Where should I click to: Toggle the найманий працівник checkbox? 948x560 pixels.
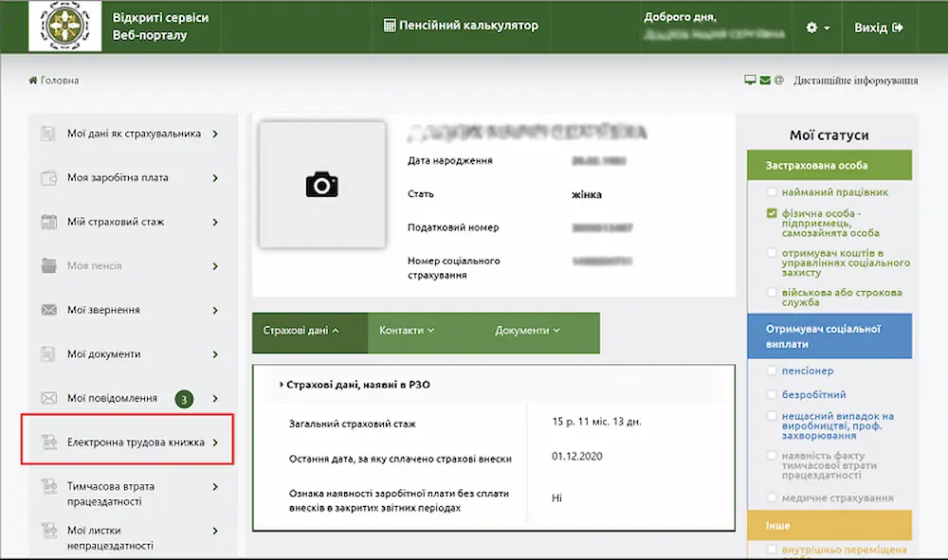pos(773,192)
